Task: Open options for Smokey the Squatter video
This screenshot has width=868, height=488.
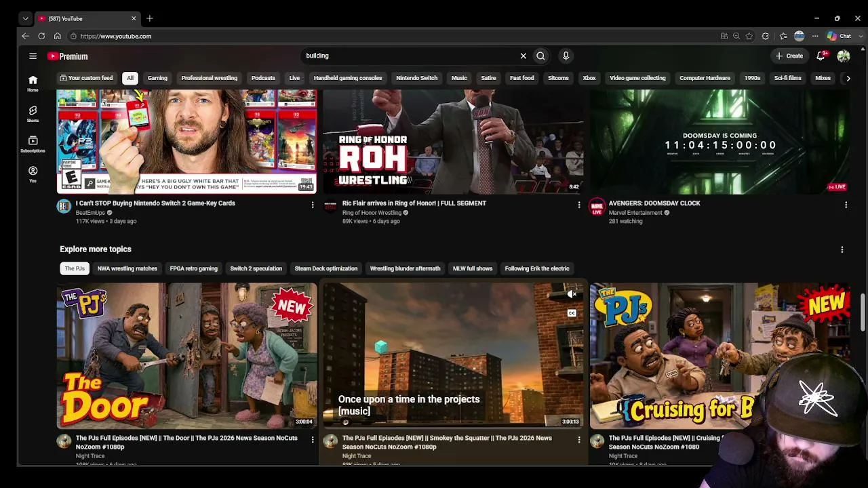Action: pyautogui.click(x=578, y=440)
